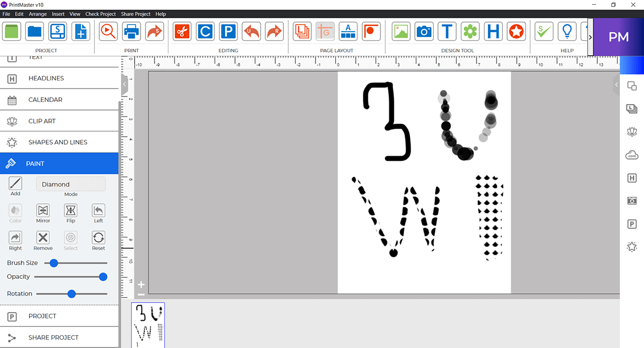This screenshot has width=644, height=348.
Task: Click the print preview magnifier icon
Action: [x=108, y=32]
